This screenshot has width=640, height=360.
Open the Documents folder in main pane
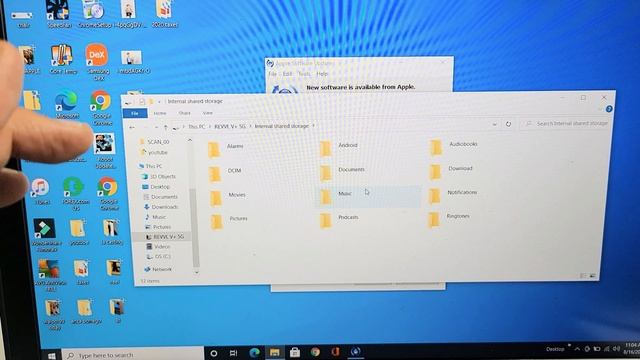[342, 171]
